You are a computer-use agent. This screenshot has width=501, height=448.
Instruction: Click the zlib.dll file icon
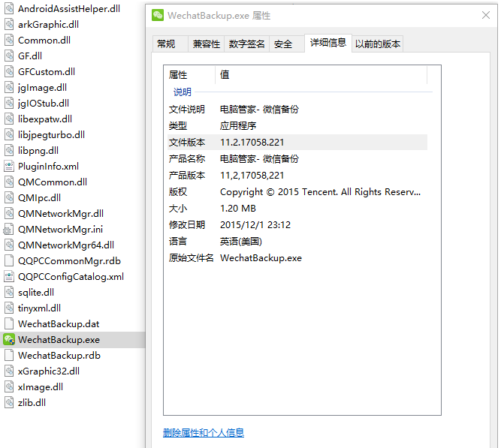9,403
